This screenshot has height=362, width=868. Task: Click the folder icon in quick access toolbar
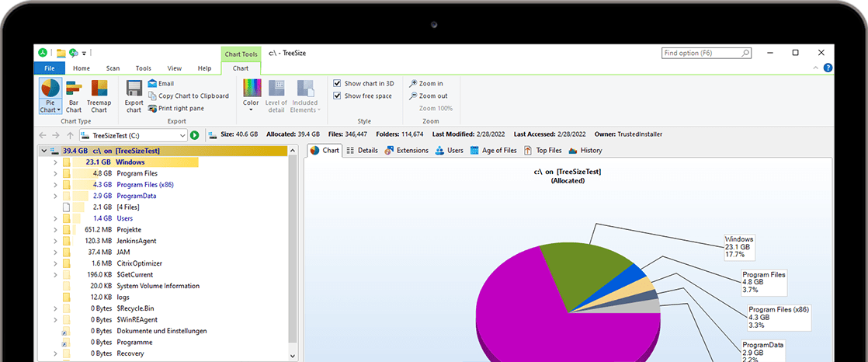pos(61,53)
